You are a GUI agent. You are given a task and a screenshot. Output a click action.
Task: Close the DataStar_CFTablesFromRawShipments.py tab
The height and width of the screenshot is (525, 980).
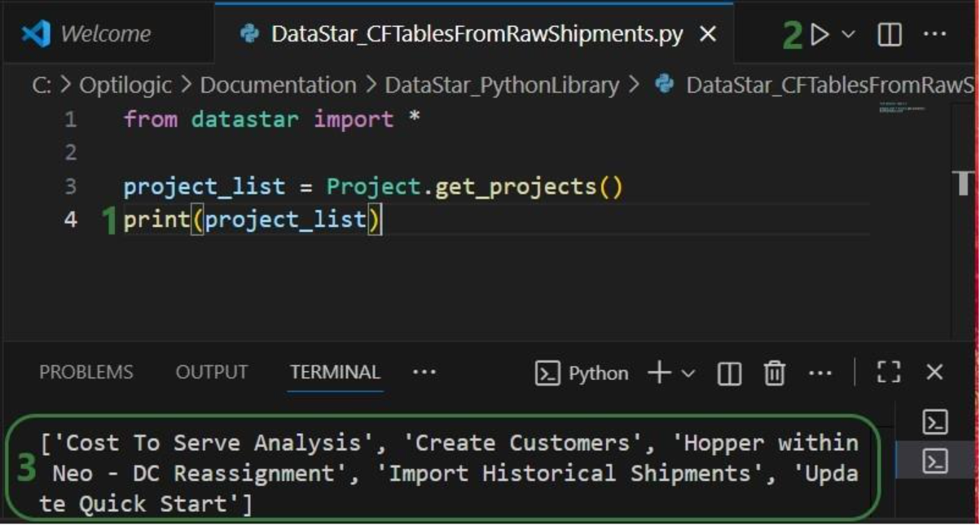click(708, 34)
